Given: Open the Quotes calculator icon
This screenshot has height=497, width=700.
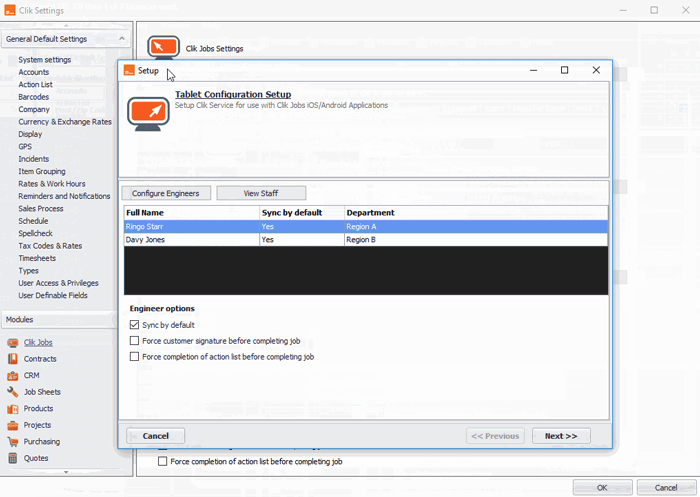Looking at the screenshot, I should pyautogui.click(x=13, y=459).
